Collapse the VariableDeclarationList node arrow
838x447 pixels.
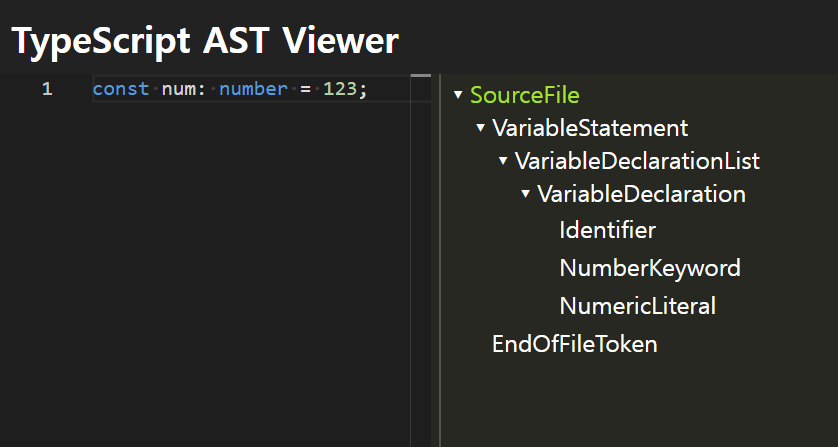(503, 160)
